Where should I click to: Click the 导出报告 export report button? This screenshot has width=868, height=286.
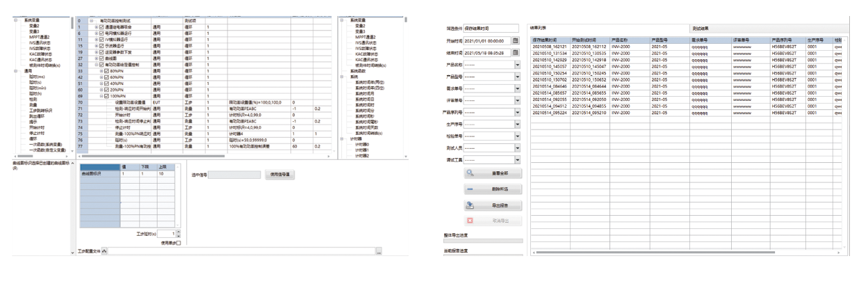coord(491,205)
